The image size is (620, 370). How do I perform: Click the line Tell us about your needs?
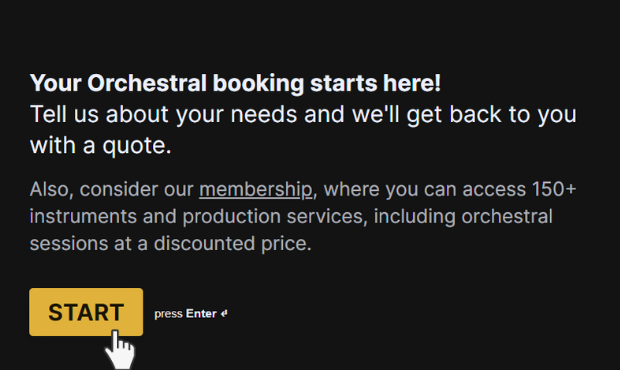(x=163, y=114)
